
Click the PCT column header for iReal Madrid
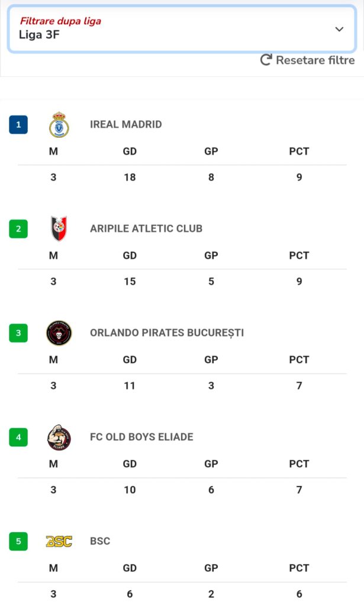pos(299,151)
